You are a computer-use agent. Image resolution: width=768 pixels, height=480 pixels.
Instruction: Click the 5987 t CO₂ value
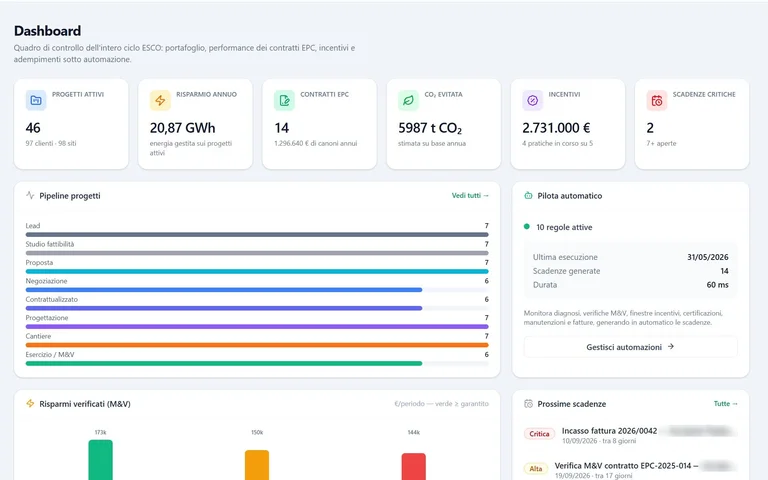coord(430,128)
